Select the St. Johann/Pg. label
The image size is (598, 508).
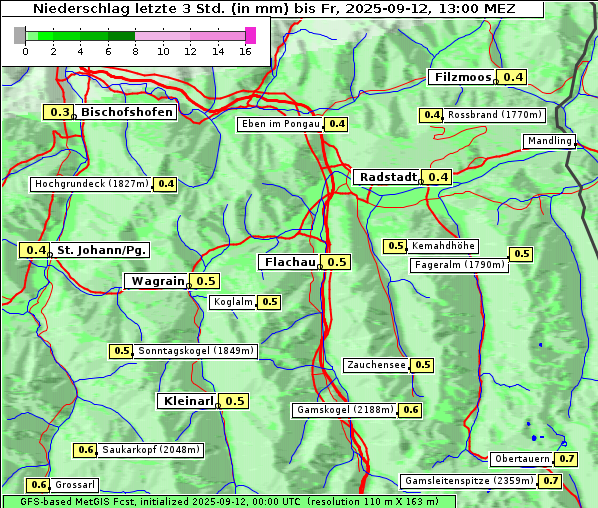click(x=100, y=251)
